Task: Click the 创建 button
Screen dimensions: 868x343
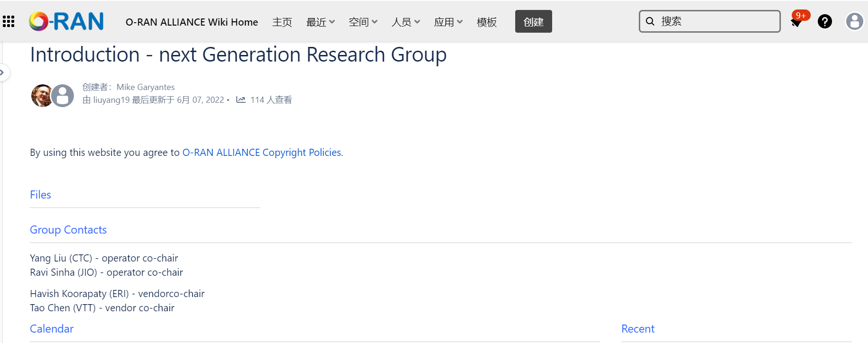Action: click(534, 21)
